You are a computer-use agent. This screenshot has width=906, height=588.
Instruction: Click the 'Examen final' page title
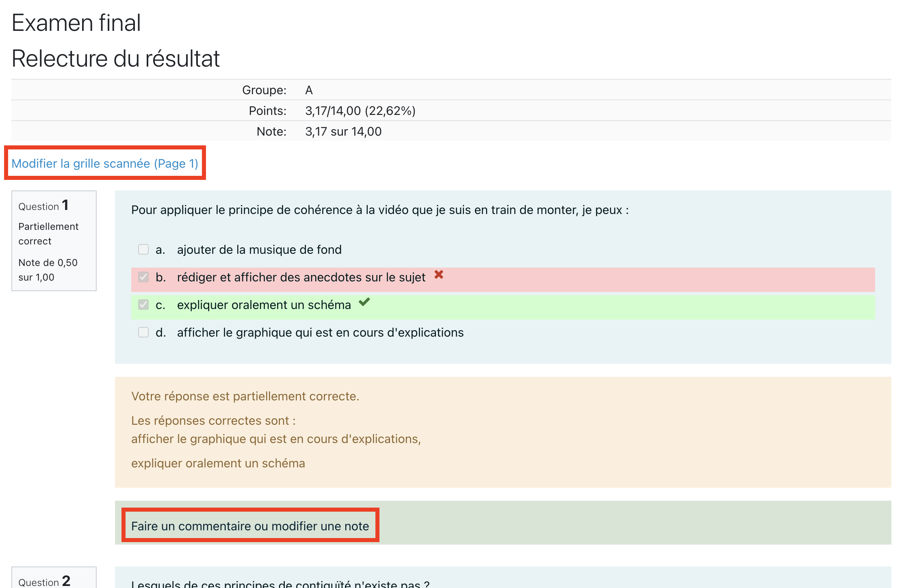(x=76, y=23)
